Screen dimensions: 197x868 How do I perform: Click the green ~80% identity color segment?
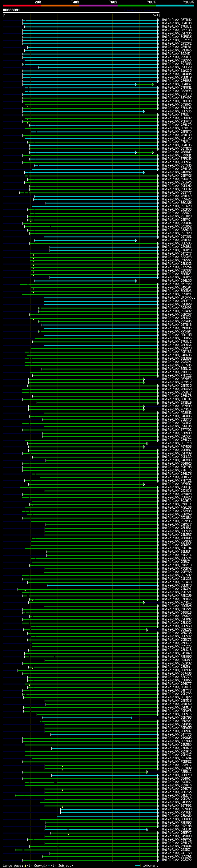pos(137,6)
